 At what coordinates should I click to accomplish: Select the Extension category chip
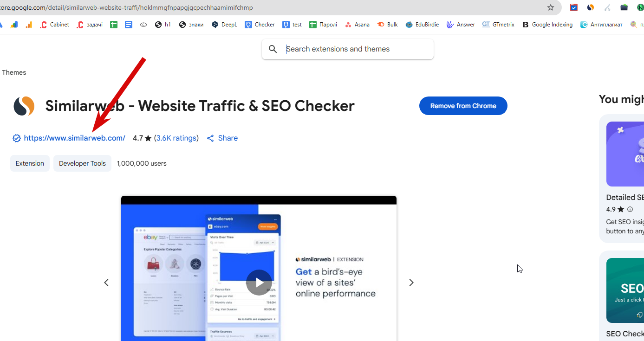click(30, 163)
